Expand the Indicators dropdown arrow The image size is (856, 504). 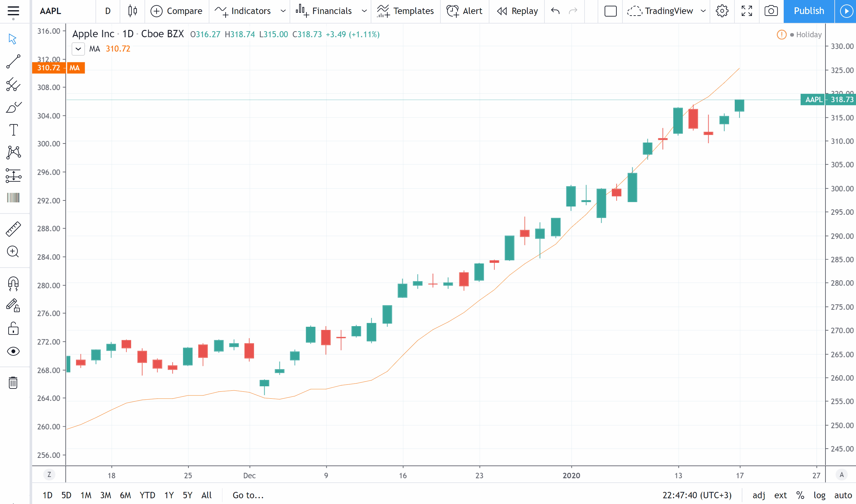pos(283,11)
